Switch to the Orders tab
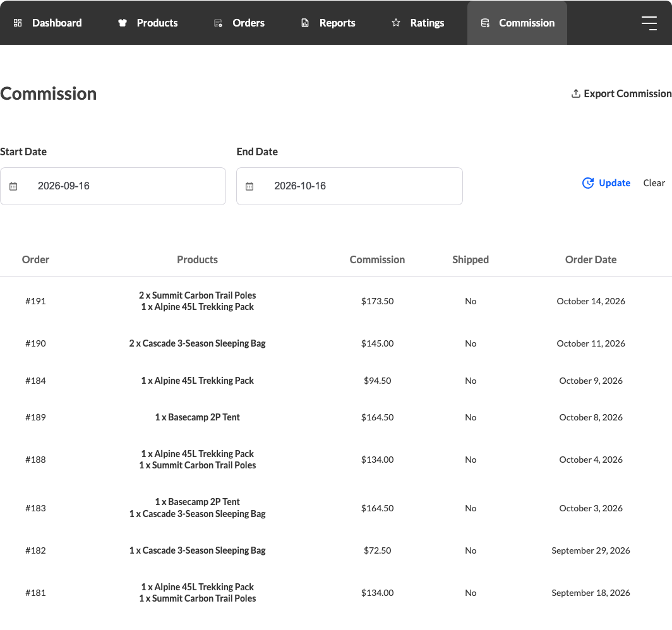The height and width of the screenshot is (630, 672). tap(239, 23)
